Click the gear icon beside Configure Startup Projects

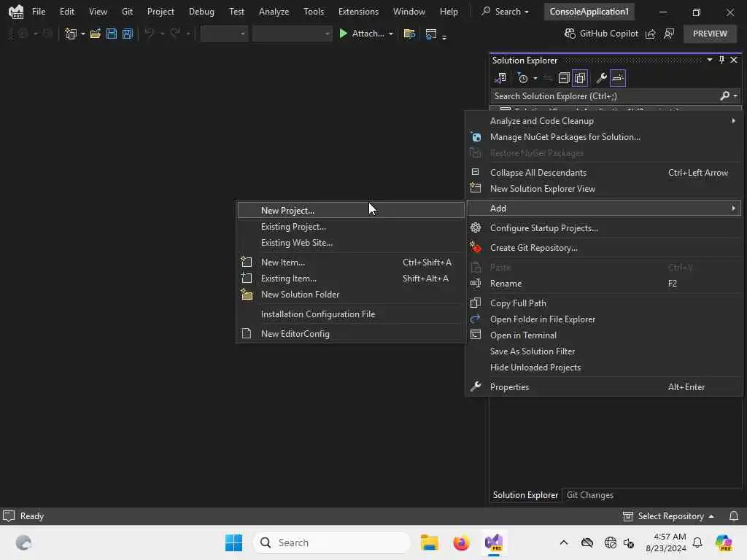point(476,227)
